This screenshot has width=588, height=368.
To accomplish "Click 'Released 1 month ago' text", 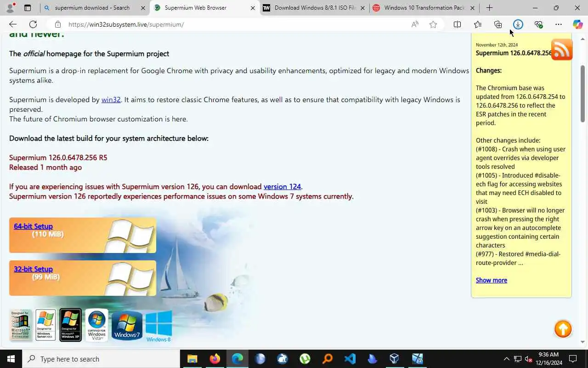I will [x=45, y=167].
